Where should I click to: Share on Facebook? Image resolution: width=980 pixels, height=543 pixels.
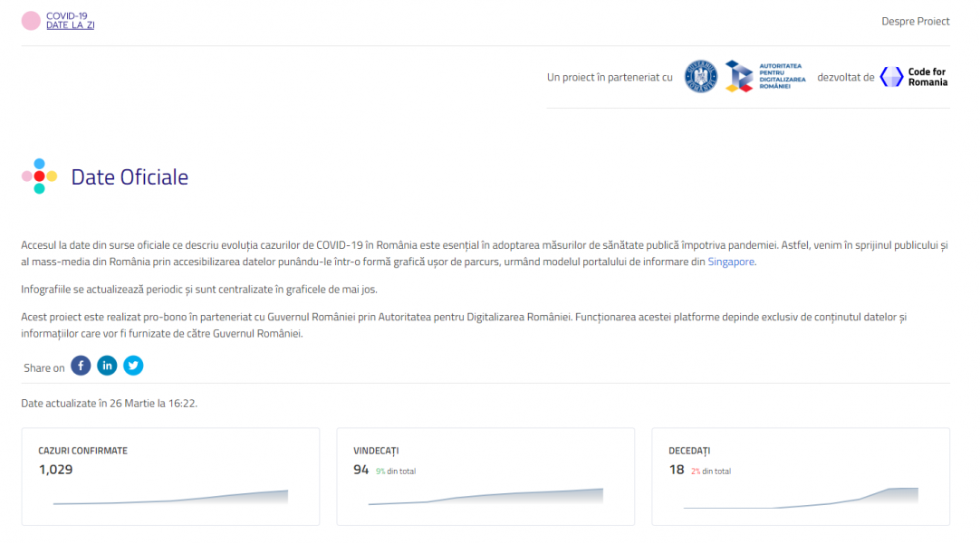coord(81,365)
